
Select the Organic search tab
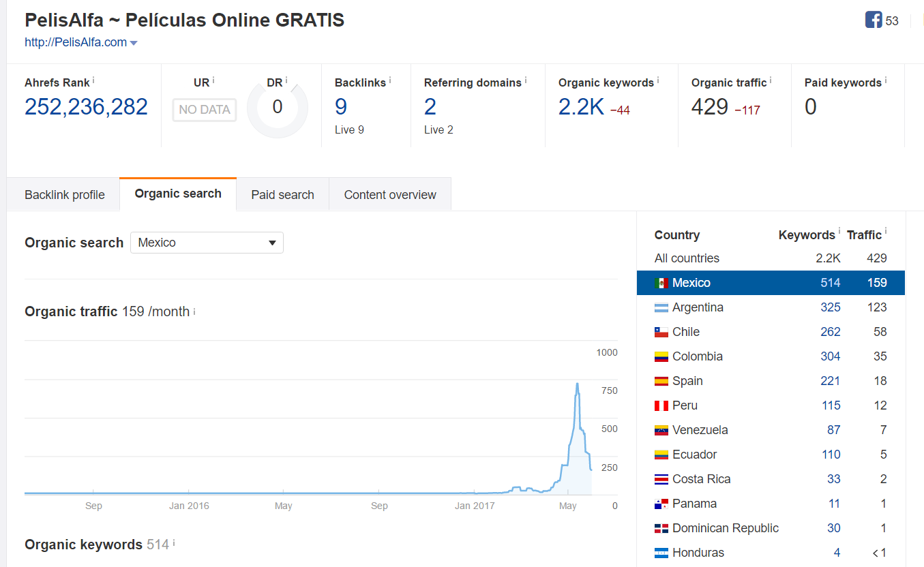click(x=178, y=194)
